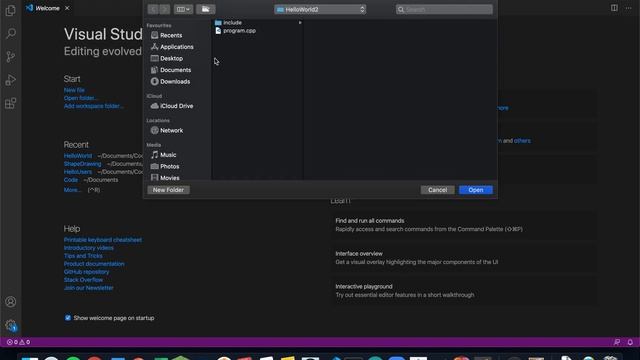
Task: Open Tips and Tricks link
Action: point(83,256)
